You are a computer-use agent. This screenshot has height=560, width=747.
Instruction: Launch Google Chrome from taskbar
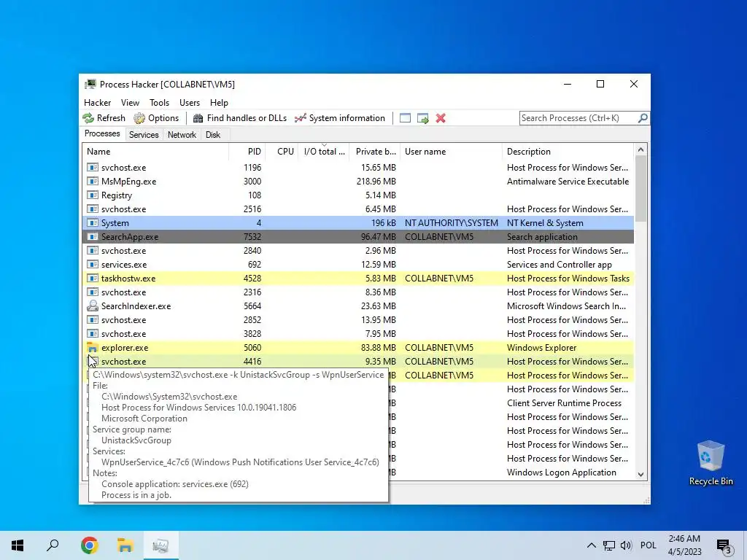[89, 545]
